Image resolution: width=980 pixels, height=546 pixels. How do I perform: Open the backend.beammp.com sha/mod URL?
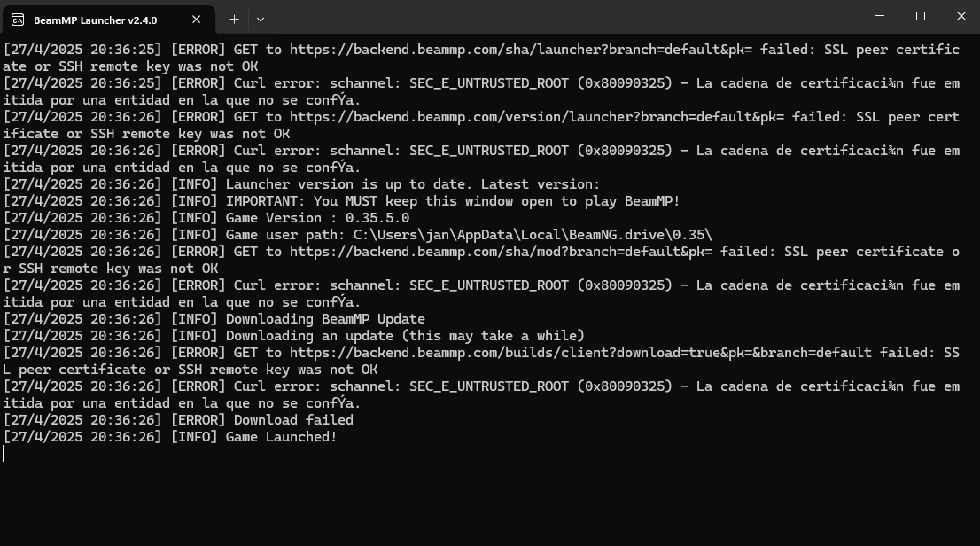[501, 252]
